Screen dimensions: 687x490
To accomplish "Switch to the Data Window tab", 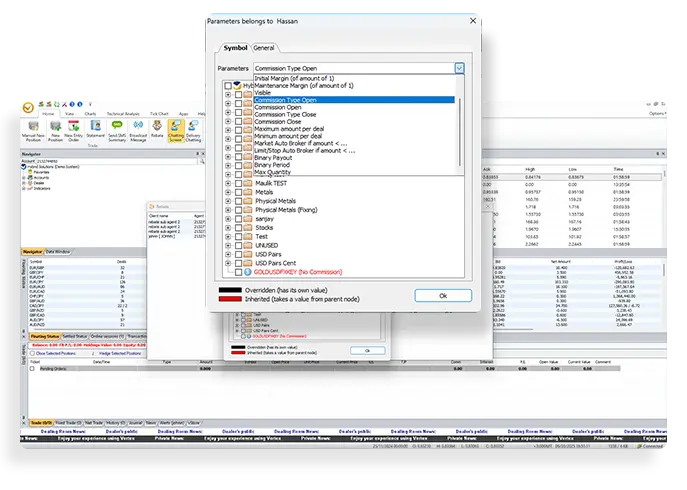I will click(58, 252).
